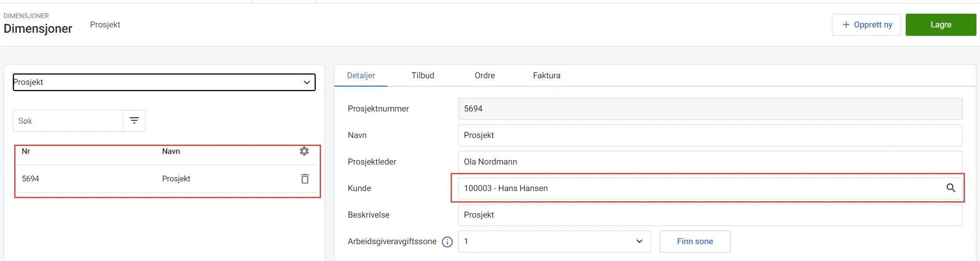Show info about Arbeidsgiveravgiftssone
The height and width of the screenshot is (261, 980).
point(448,242)
